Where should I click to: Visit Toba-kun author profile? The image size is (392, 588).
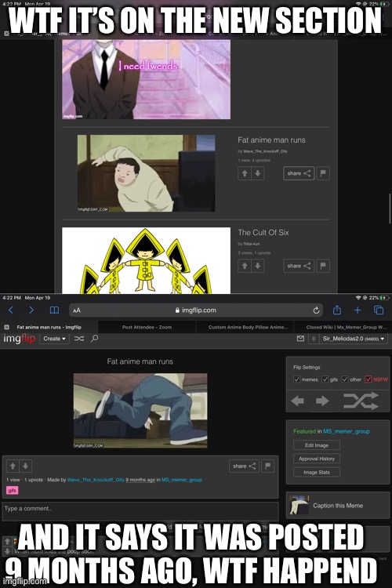[x=252, y=244]
